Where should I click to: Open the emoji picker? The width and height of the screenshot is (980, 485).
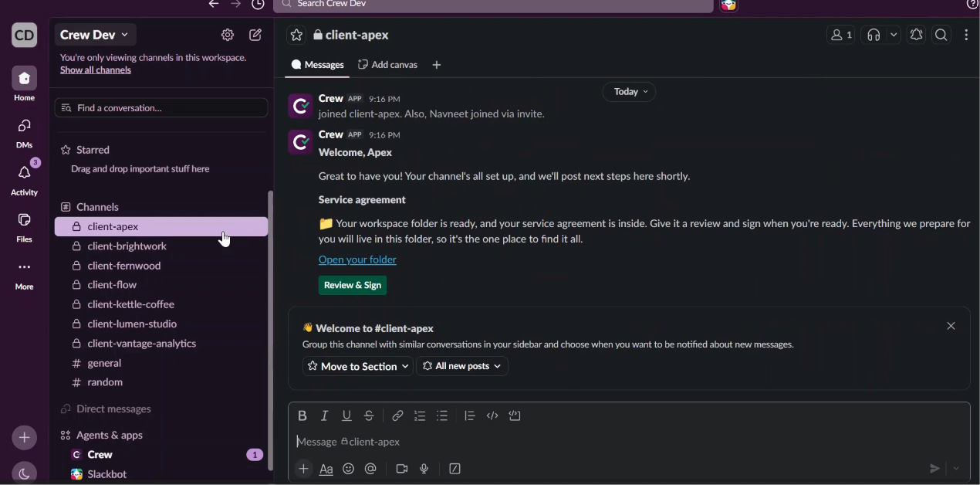point(349,469)
